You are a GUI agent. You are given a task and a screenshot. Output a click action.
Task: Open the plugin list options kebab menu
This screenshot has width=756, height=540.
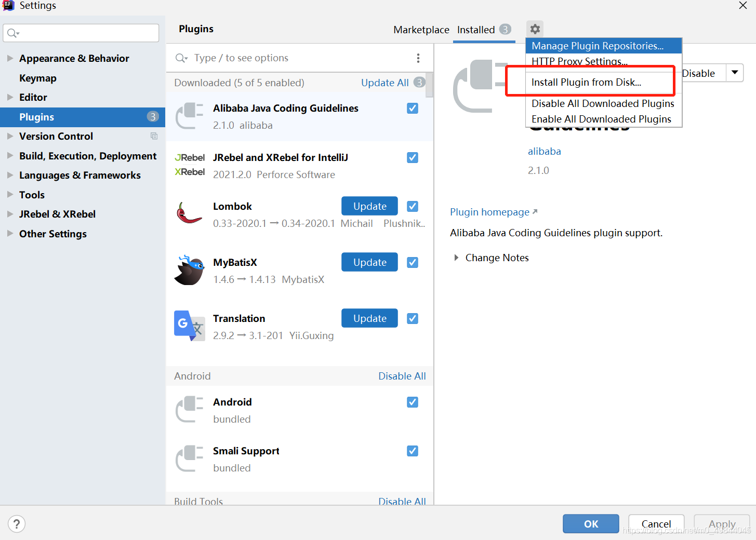point(418,58)
